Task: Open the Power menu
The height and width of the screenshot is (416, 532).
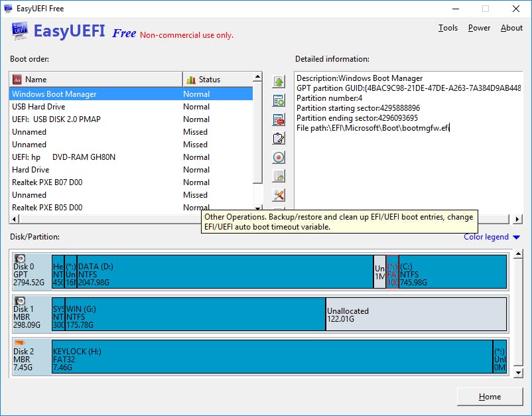Action: point(479,28)
